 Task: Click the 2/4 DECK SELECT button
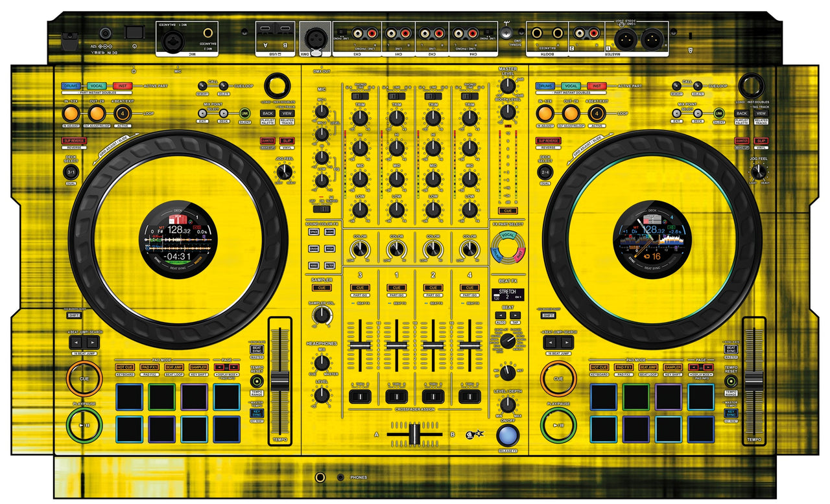545,172
